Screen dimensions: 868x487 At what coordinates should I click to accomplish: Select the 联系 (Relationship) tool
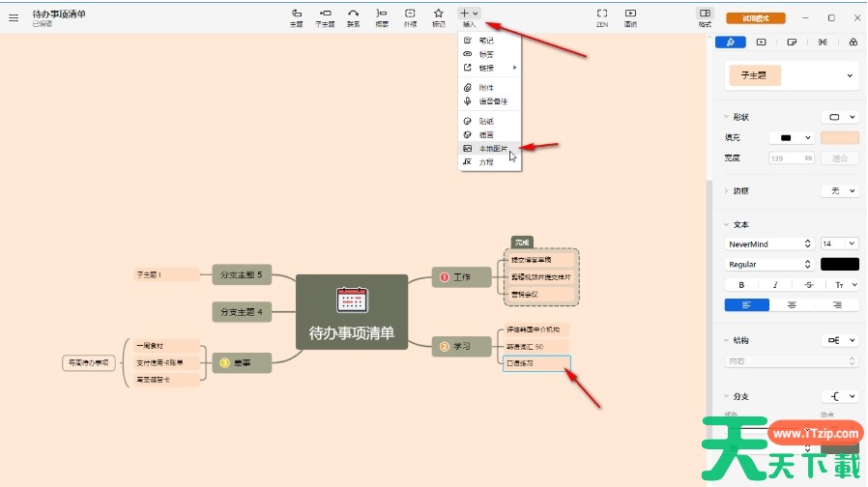pos(354,16)
